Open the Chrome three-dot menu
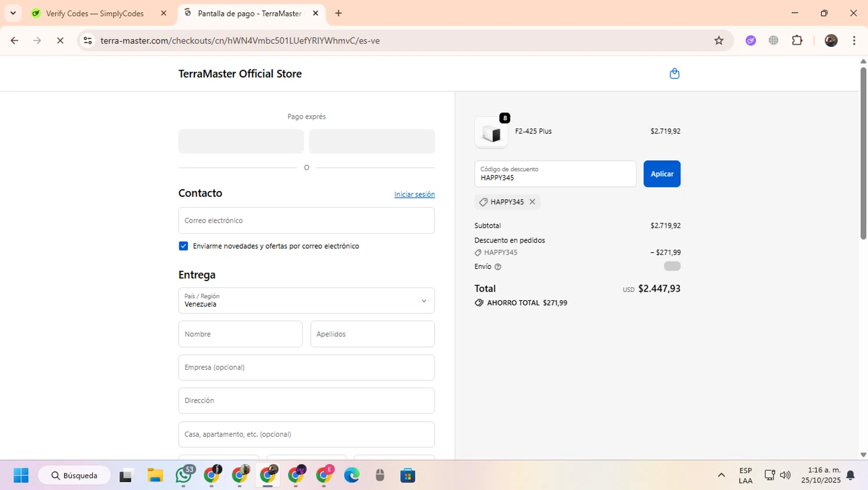Image resolution: width=868 pixels, height=490 pixels. [x=854, y=40]
